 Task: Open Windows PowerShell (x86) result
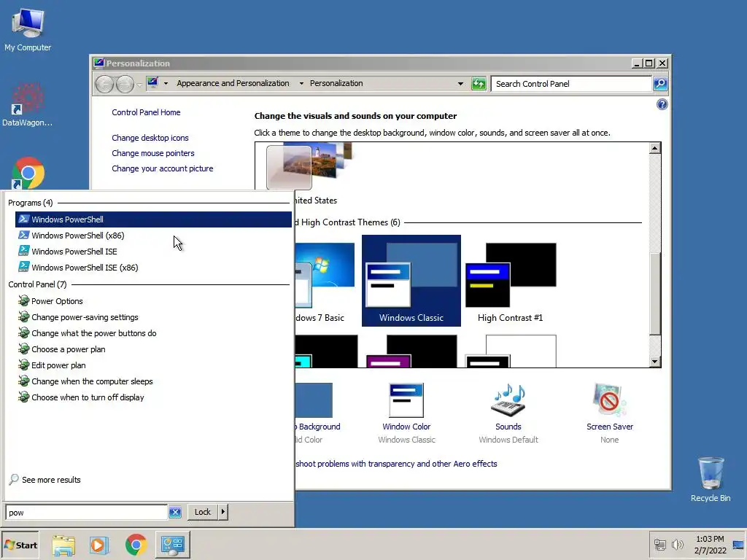[153, 236]
